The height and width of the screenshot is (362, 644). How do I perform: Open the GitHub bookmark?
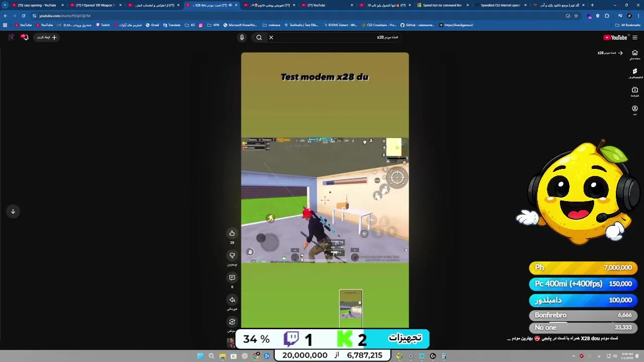coord(417,25)
